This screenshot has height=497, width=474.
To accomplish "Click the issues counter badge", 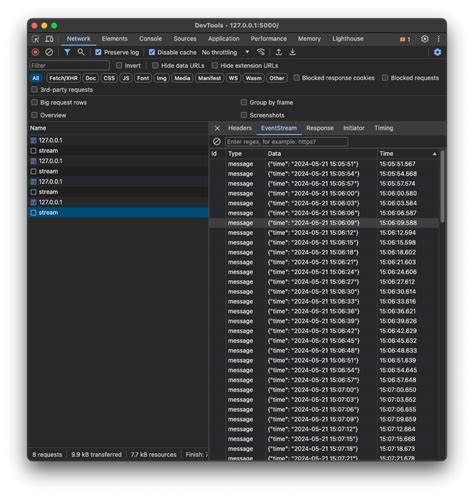I will click(405, 39).
